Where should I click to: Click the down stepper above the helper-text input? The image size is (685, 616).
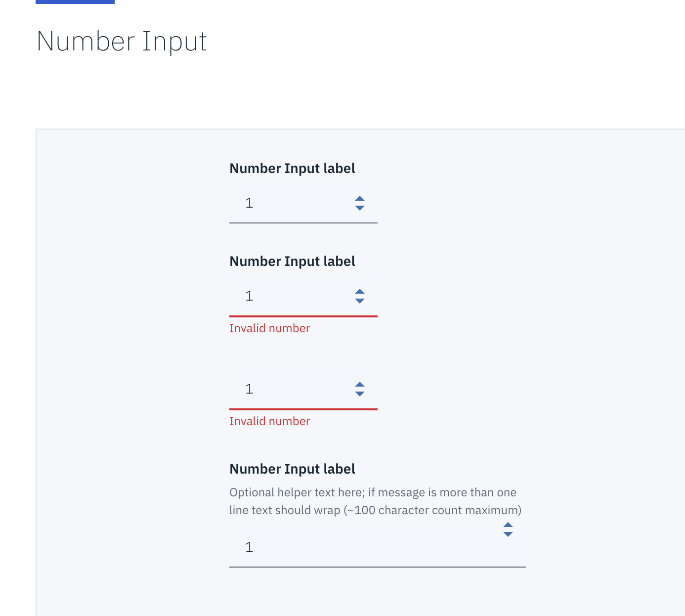(508, 535)
